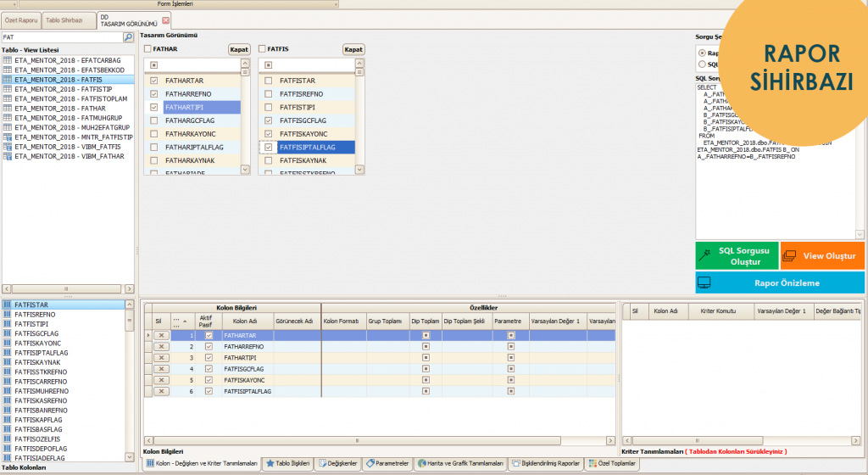Switch to Tablo Sihirbazı tab
Viewport: 868px width, 475px height.
coord(68,20)
